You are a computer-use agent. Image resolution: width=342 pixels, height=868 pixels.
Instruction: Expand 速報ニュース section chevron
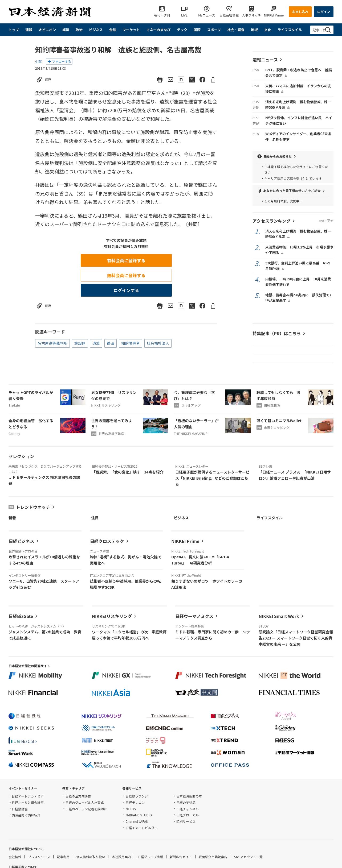point(281,60)
